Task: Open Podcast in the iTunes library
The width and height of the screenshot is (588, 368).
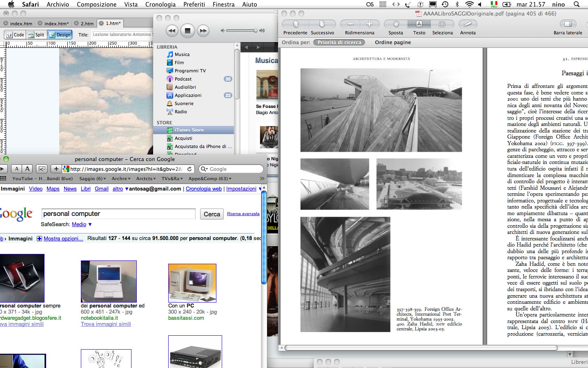Action: click(x=183, y=79)
